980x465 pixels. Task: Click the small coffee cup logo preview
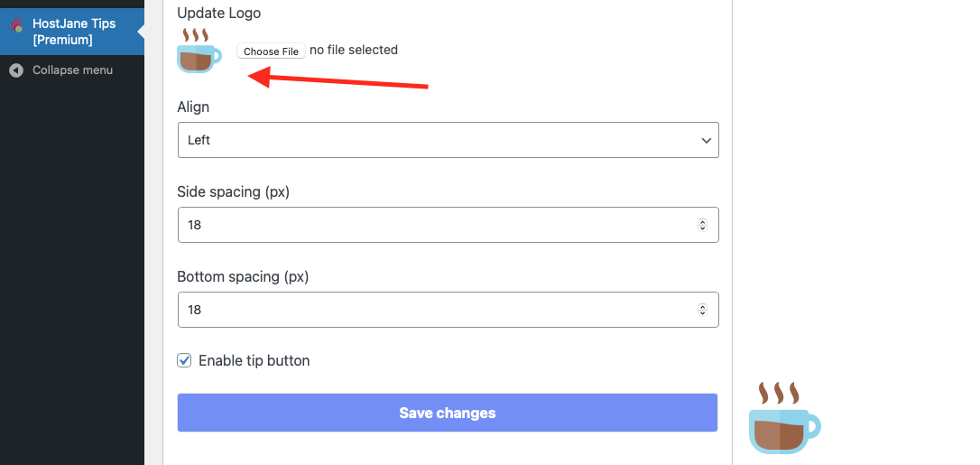tap(199, 51)
